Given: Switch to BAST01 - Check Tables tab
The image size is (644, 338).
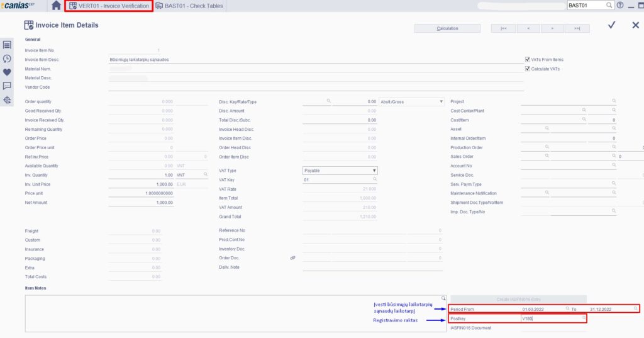Looking at the screenshot, I should [x=186, y=6].
